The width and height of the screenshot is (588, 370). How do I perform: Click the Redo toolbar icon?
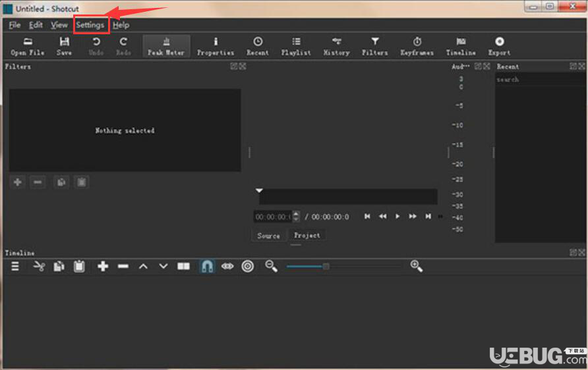pos(123,47)
